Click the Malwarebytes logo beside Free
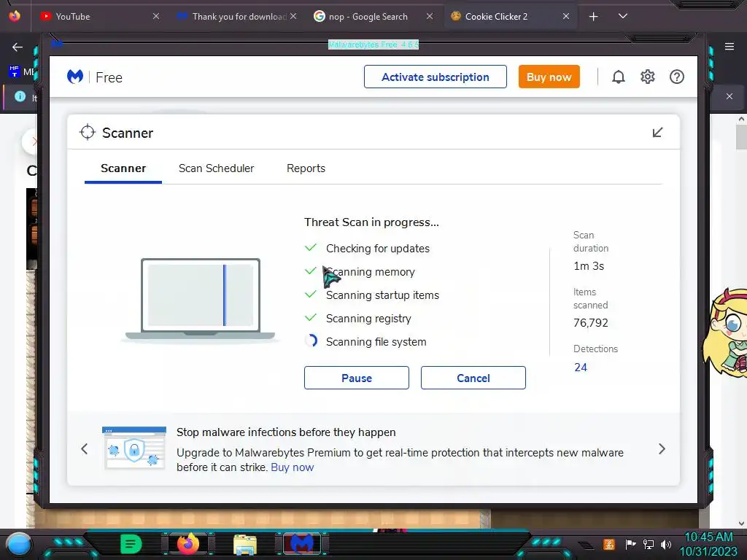The width and height of the screenshot is (747, 560). pos(75,77)
